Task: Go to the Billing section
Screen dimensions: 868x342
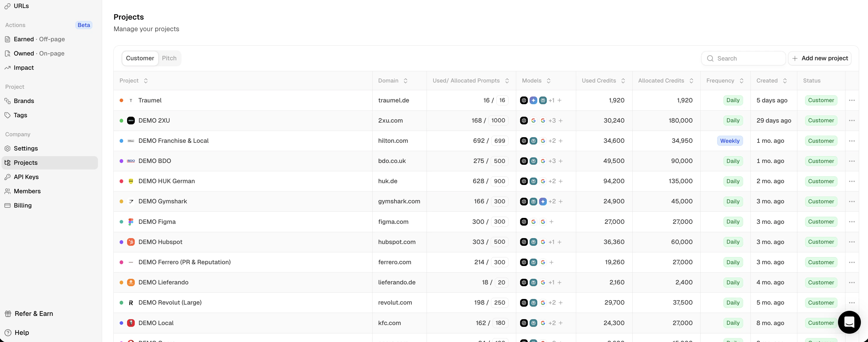Action: (23, 205)
